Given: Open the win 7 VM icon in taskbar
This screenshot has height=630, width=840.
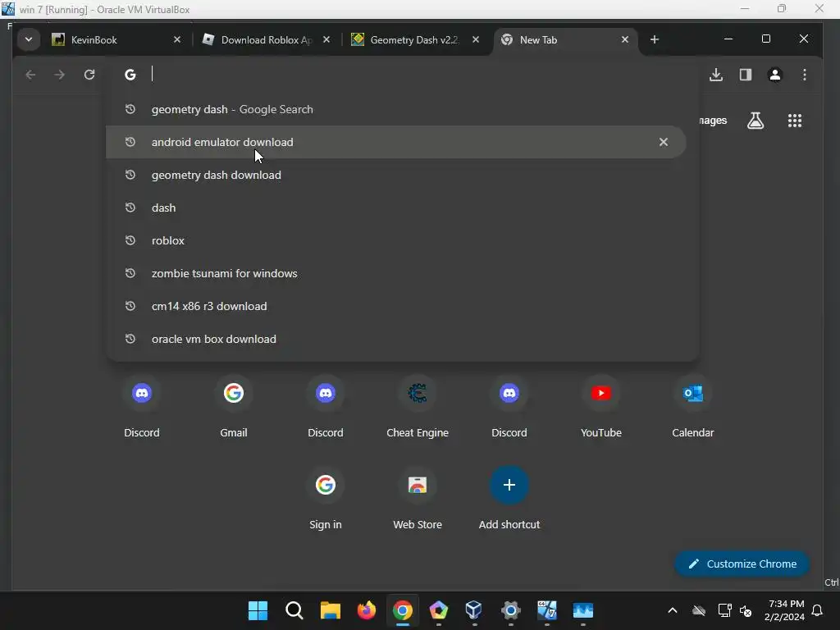Looking at the screenshot, I should click(x=546, y=610).
